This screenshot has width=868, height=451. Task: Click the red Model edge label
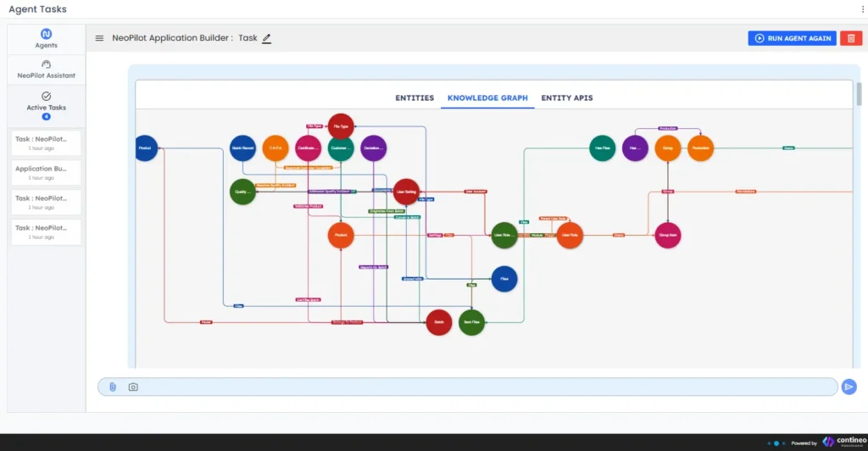pos(206,322)
